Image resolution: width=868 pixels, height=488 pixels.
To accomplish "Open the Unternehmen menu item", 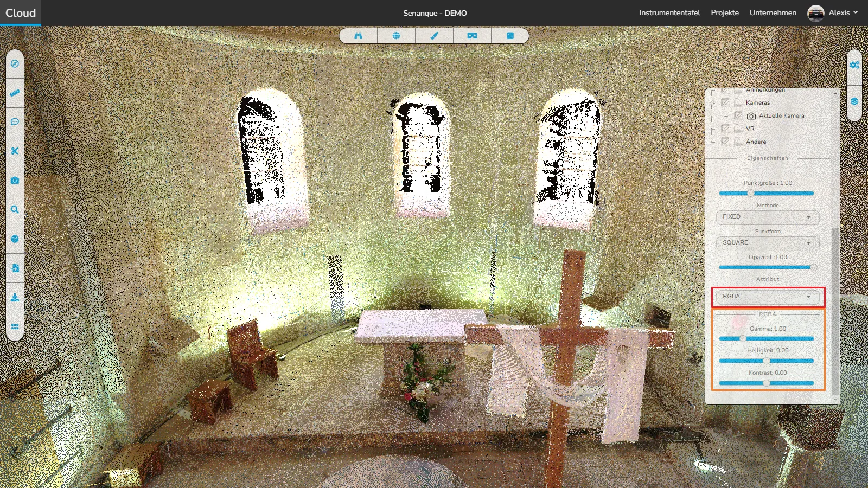I will (x=773, y=12).
